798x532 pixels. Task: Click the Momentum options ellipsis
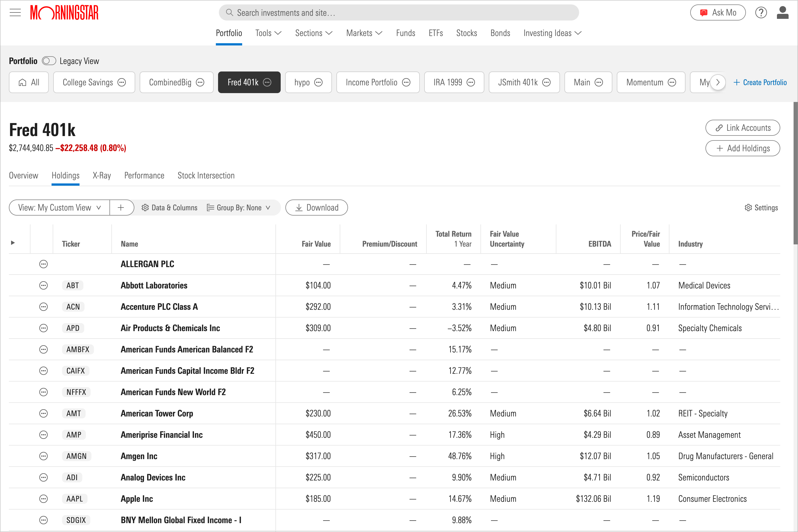pos(672,83)
